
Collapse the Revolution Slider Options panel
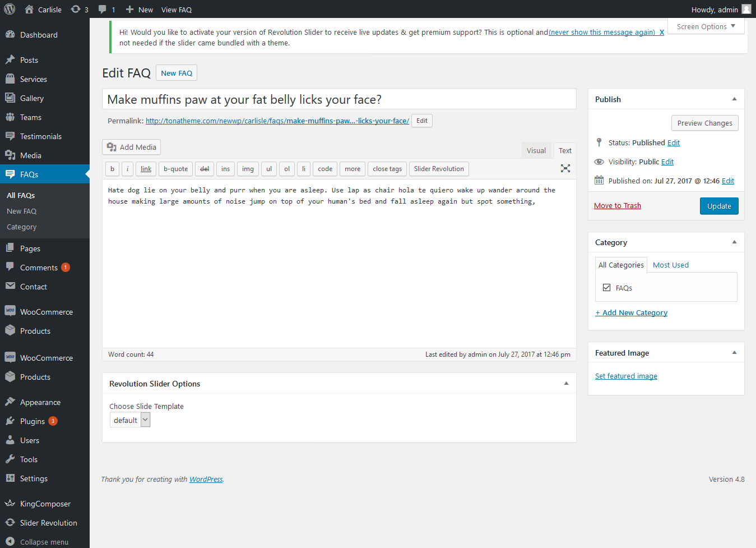[x=566, y=384]
